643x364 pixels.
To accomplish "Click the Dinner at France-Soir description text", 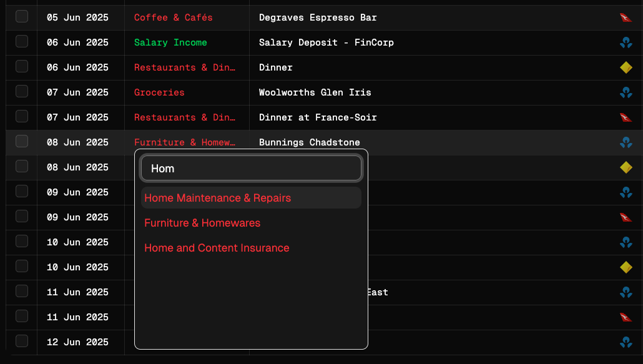I will (318, 117).
